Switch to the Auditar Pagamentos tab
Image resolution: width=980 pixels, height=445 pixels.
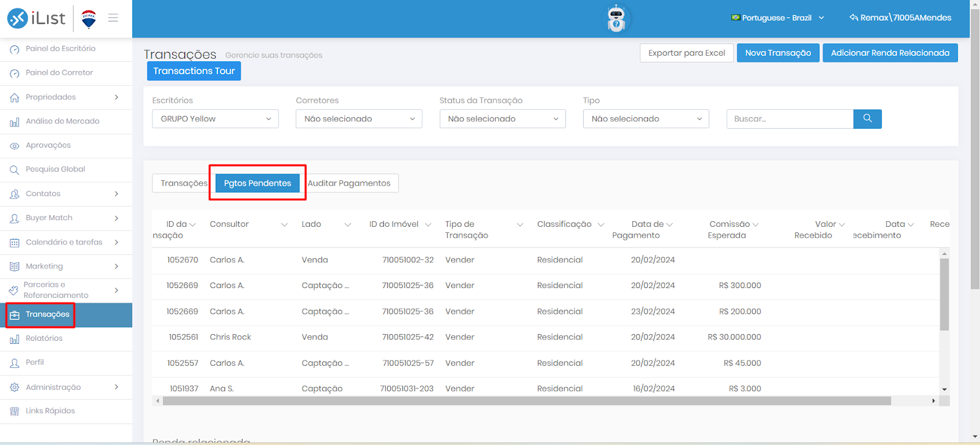pyautogui.click(x=349, y=183)
